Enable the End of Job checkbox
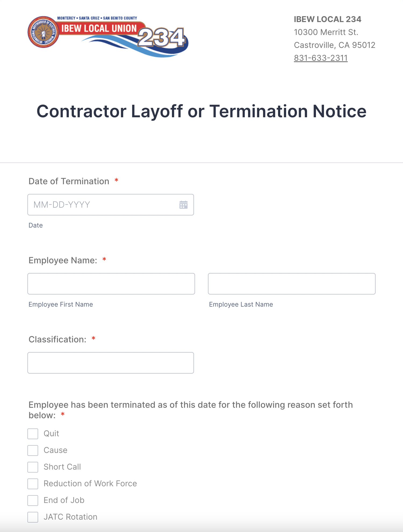403x532 pixels. tap(33, 500)
